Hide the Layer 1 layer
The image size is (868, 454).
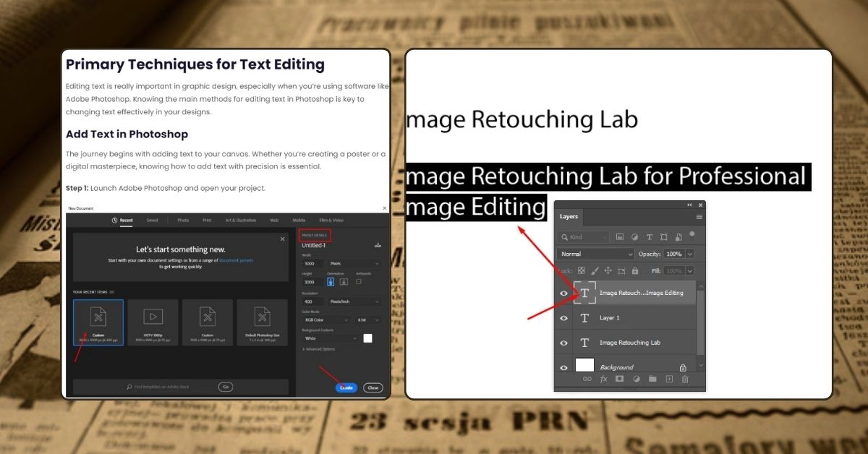point(564,317)
